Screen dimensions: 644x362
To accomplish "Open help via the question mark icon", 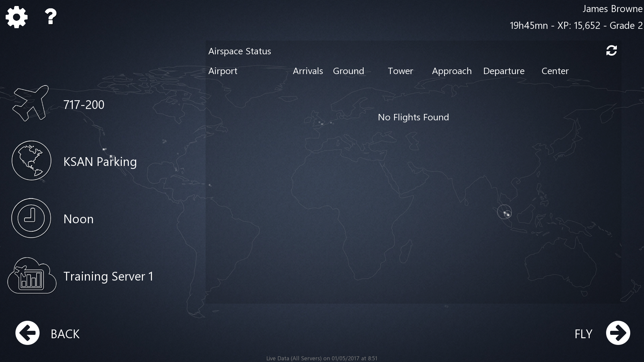I will (x=51, y=17).
